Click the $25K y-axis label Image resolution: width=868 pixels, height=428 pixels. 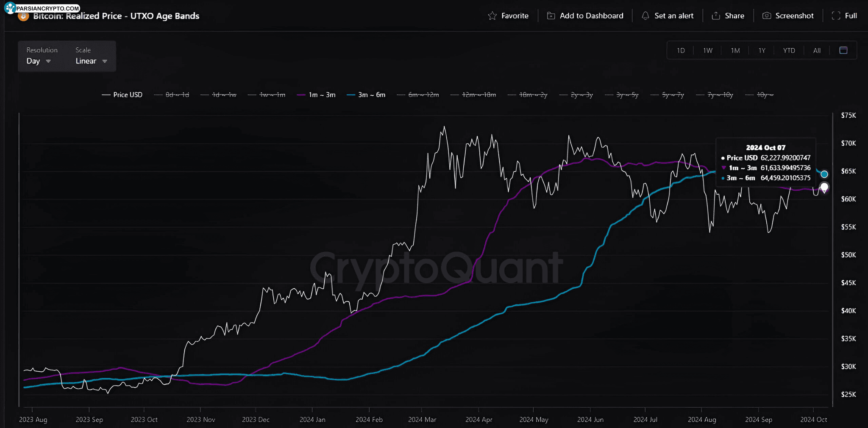[x=849, y=395]
